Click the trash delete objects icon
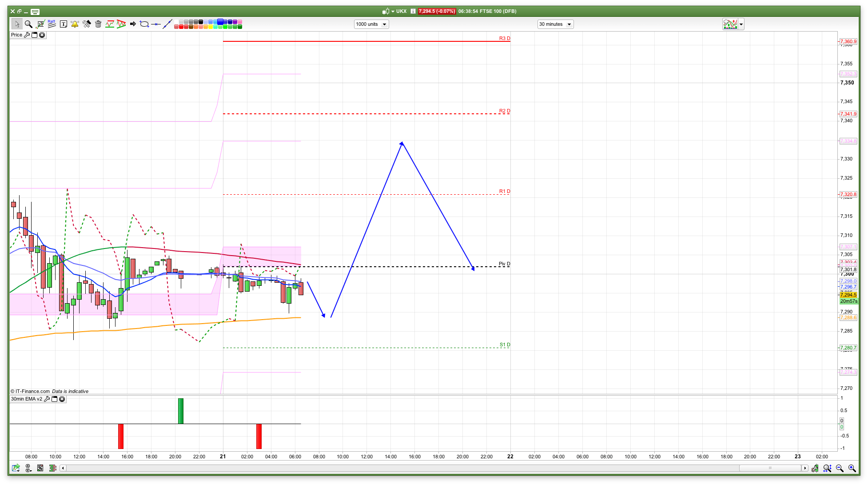 98,24
